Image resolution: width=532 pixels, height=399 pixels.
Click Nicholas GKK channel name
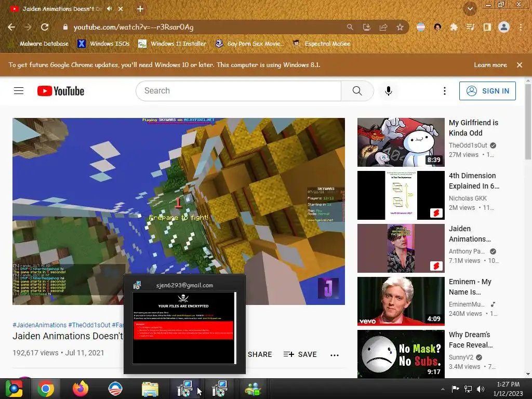(468, 198)
